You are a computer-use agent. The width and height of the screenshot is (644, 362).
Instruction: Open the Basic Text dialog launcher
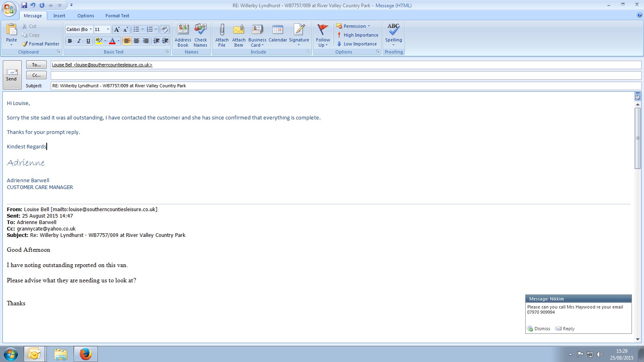[167, 52]
